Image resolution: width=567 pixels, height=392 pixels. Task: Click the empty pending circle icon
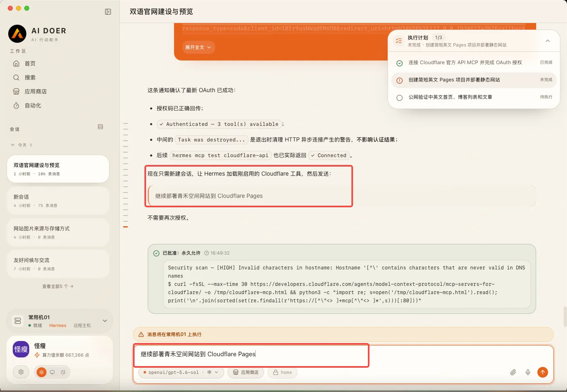pyautogui.click(x=399, y=98)
